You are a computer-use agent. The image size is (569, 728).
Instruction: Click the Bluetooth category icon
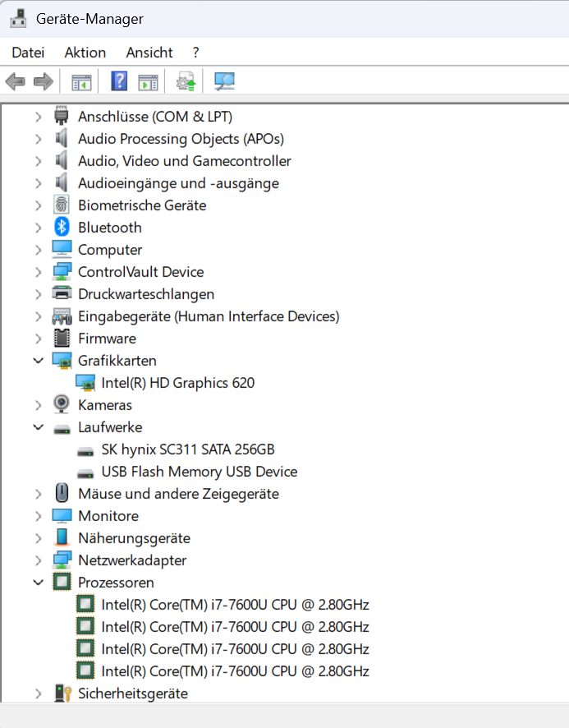click(x=62, y=227)
